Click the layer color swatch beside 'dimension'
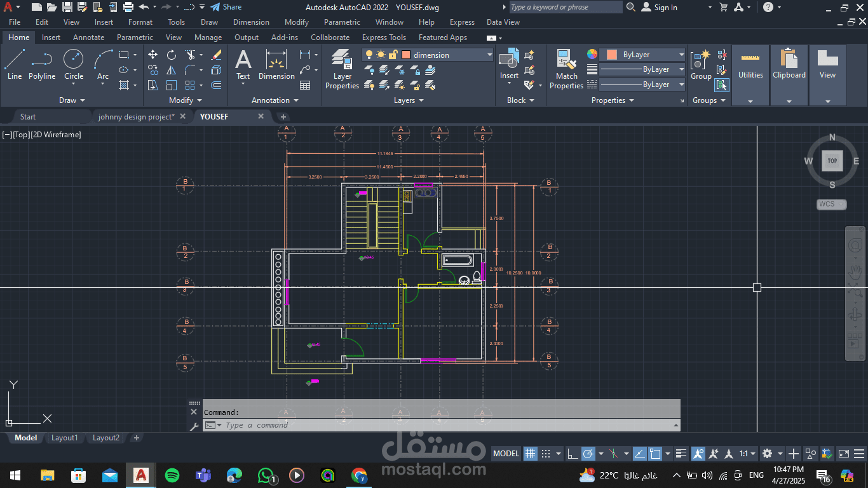868x488 pixels. 406,55
